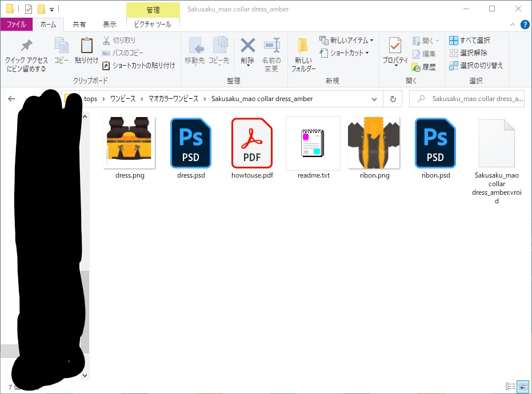
Task: Click the Edit command in ribbon
Action: tap(424, 54)
